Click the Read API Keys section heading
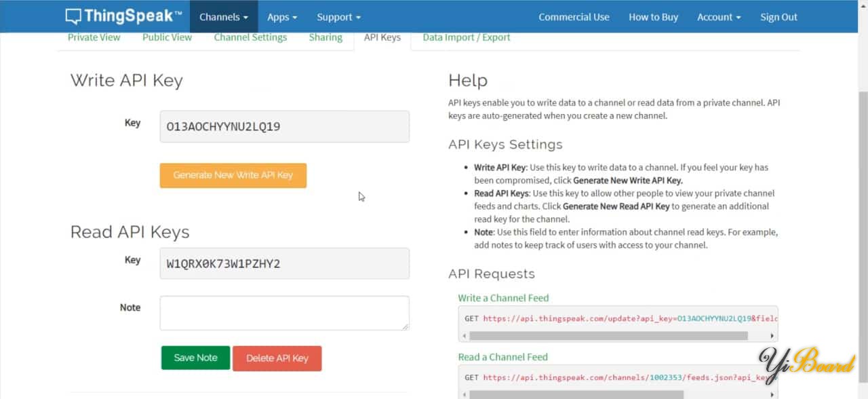The image size is (868, 399). [130, 232]
